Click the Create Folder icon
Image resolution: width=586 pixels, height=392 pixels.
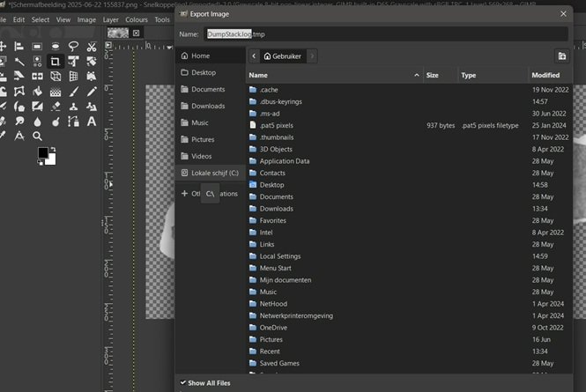[562, 55]
